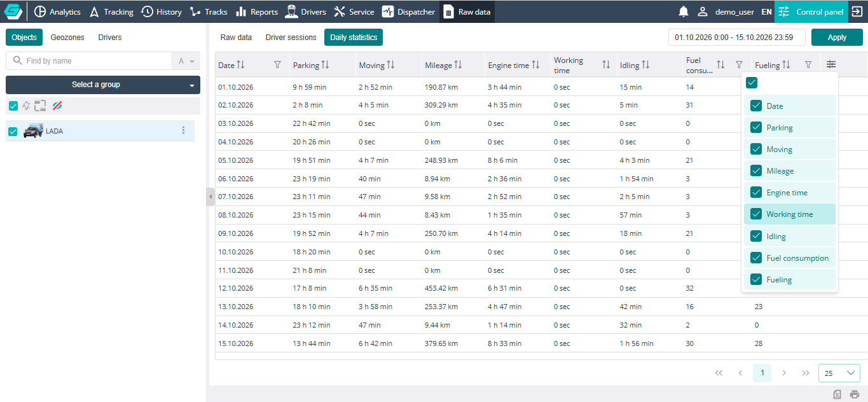Open column settings icon in table header
868x402 pixels.
tap(831, 64)
